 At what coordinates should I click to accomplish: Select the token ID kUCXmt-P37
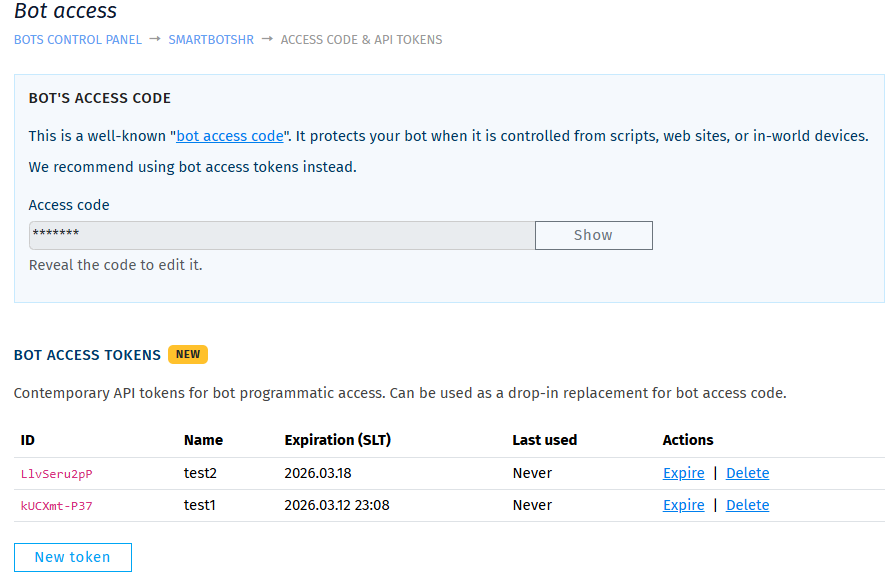point(57,506)
